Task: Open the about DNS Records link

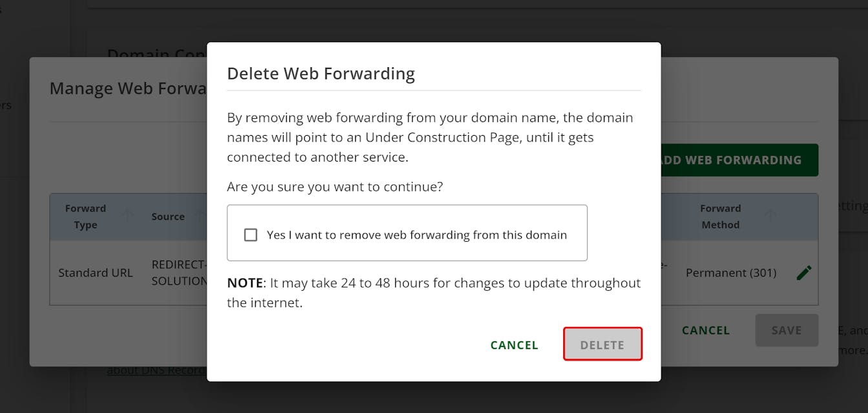Action: (x=156, y=370)
